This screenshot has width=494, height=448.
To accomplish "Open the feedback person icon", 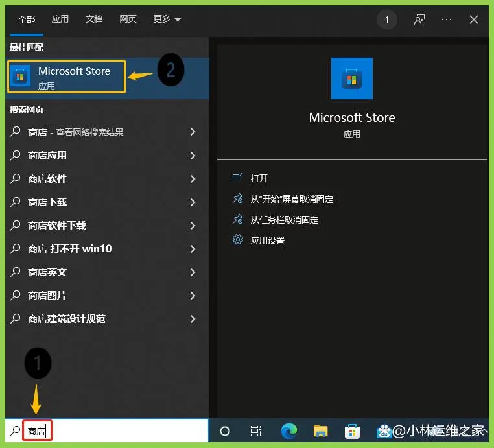I will tap(419, 19).
